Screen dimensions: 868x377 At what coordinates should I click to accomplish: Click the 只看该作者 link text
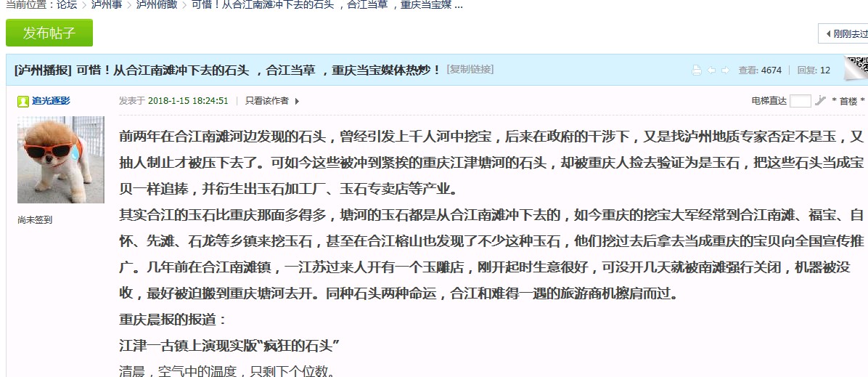click(266, 101)
